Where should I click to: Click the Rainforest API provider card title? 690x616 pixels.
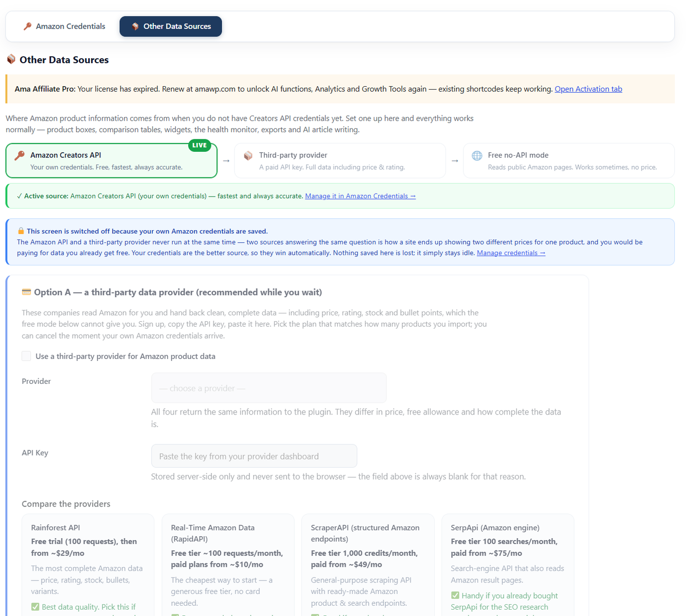click(x=55, y=527)
